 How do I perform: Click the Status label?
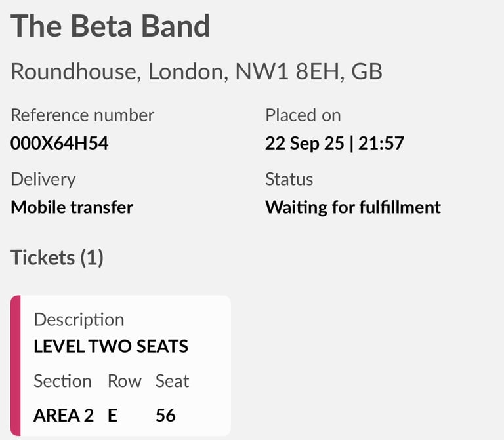click(289, 180)
